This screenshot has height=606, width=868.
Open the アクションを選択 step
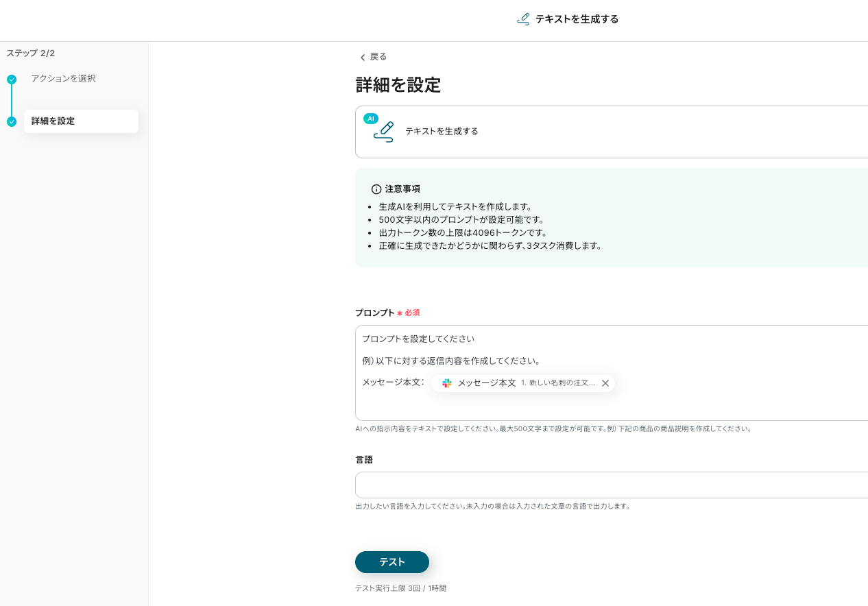[63, 79]
